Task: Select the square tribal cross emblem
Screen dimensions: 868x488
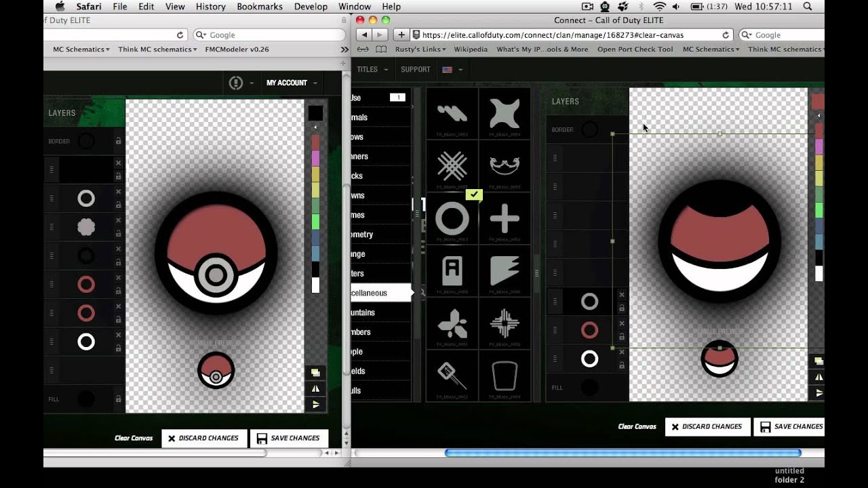Action: 505,323
